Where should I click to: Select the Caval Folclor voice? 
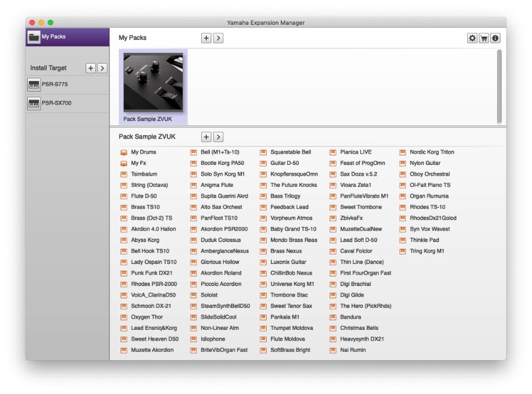356,251
